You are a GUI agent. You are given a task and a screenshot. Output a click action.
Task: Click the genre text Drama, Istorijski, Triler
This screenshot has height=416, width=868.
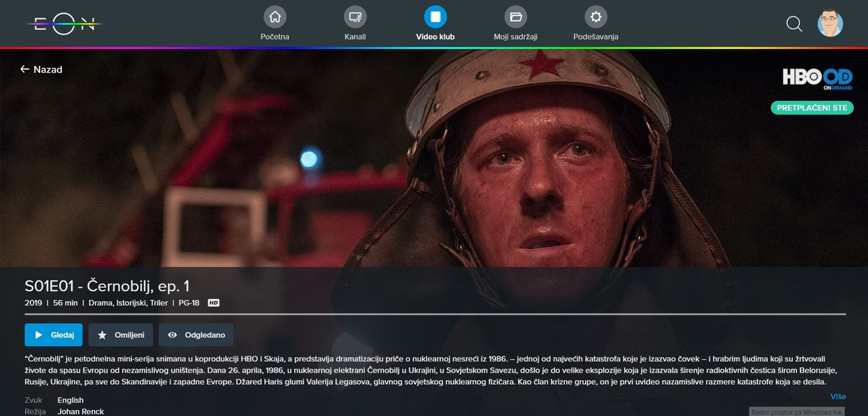tap(128, 303)
